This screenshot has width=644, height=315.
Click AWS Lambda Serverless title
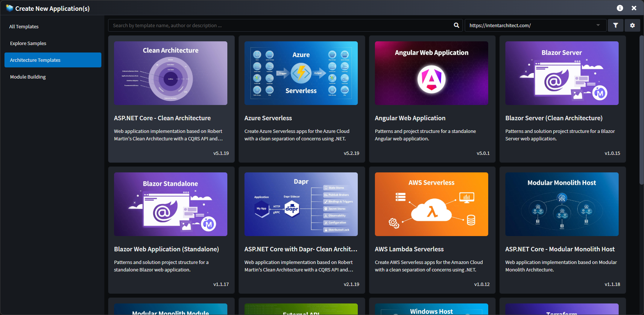pos(409,249)
